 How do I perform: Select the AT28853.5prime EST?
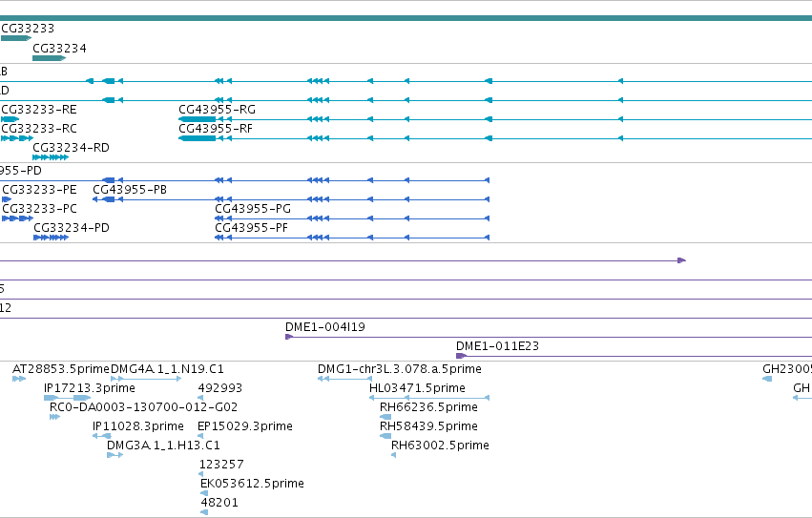(19, 379)
